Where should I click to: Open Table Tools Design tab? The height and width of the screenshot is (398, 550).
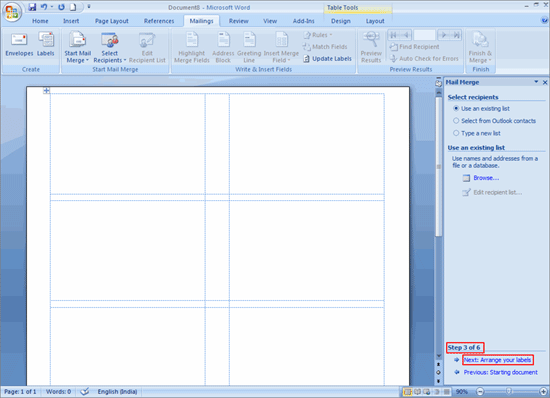click(x=341, y=21)
